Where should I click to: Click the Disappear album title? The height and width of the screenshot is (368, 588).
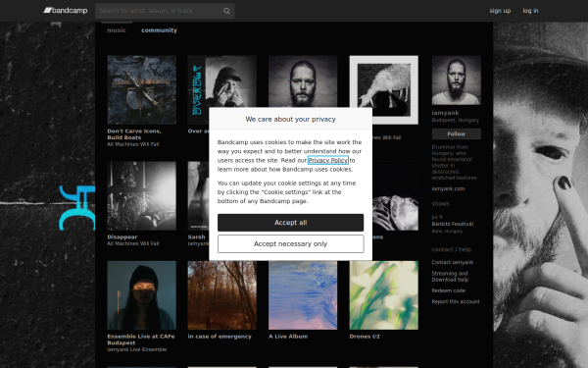[122, 237]
